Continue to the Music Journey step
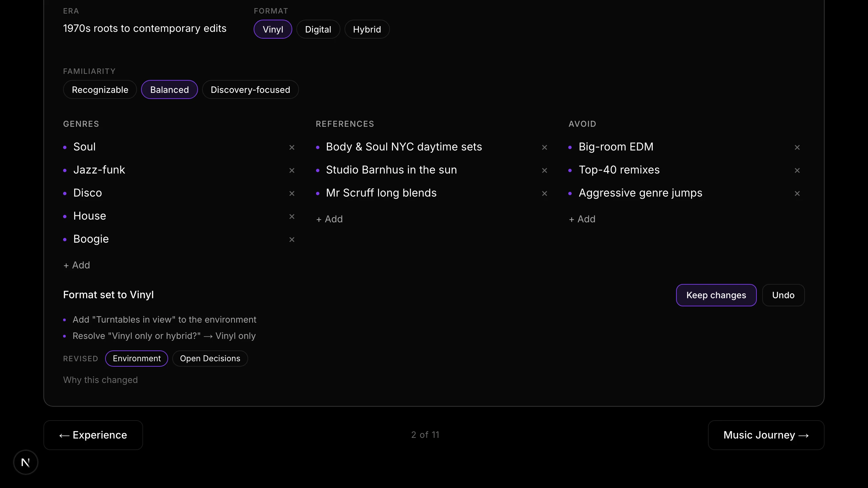This screenshot has height=488, width=868. [x=766, y=435]
